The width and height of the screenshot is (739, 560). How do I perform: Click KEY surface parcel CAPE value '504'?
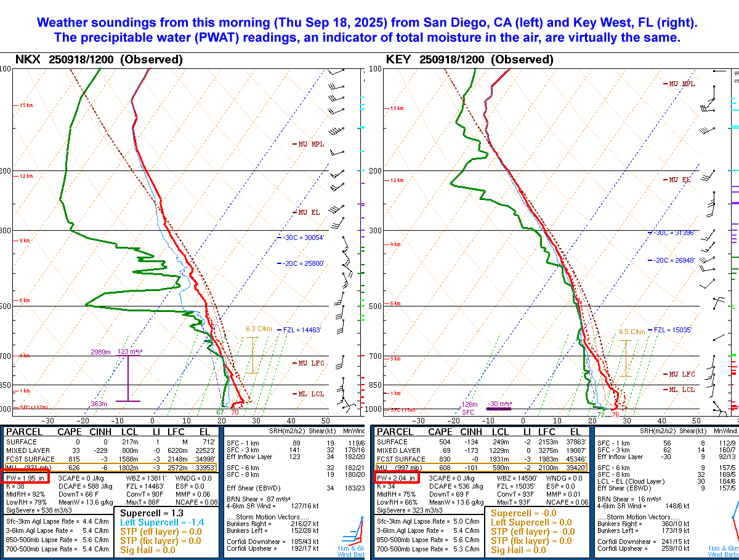[x=446, y=442]
